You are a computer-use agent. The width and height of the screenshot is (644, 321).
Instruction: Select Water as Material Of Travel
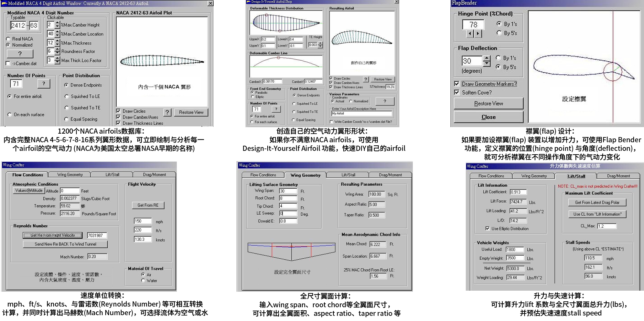pos(143,281)
